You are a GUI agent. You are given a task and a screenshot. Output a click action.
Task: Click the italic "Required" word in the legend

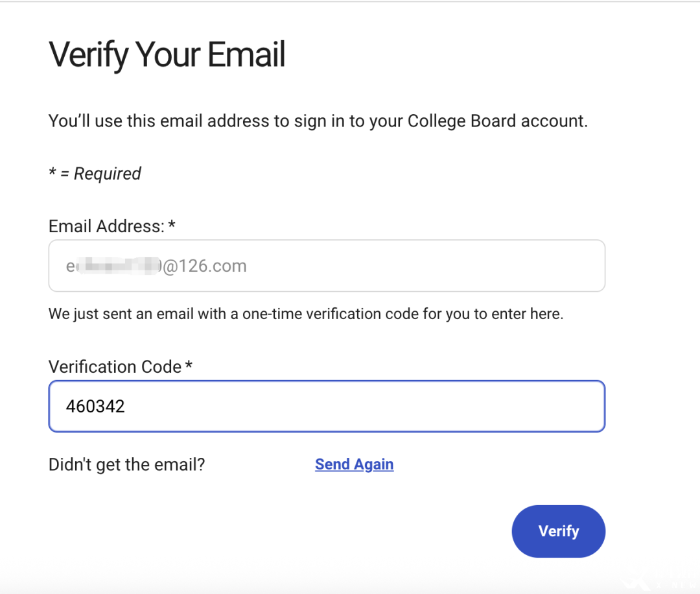(108, 174)
